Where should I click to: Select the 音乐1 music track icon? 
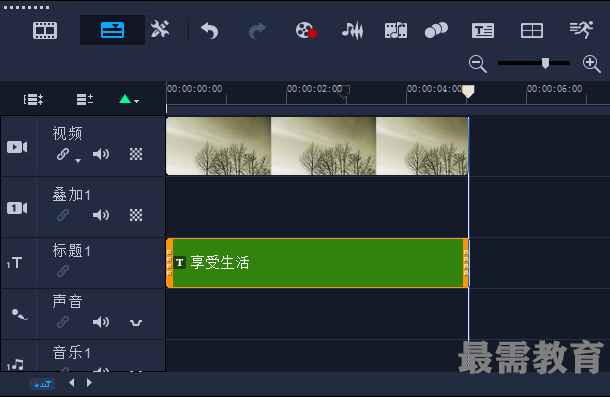(15, 365)
